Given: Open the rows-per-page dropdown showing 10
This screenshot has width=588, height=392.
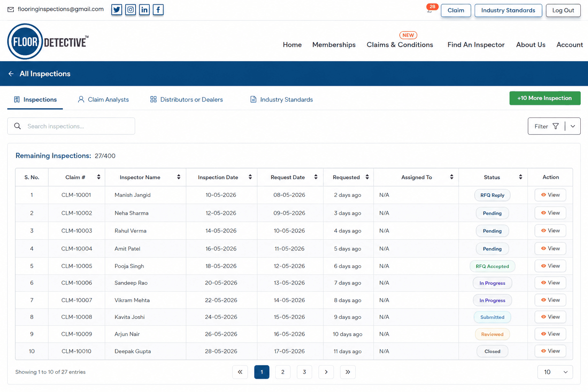Looking at the screenshot, I should [x=555, y=372].
